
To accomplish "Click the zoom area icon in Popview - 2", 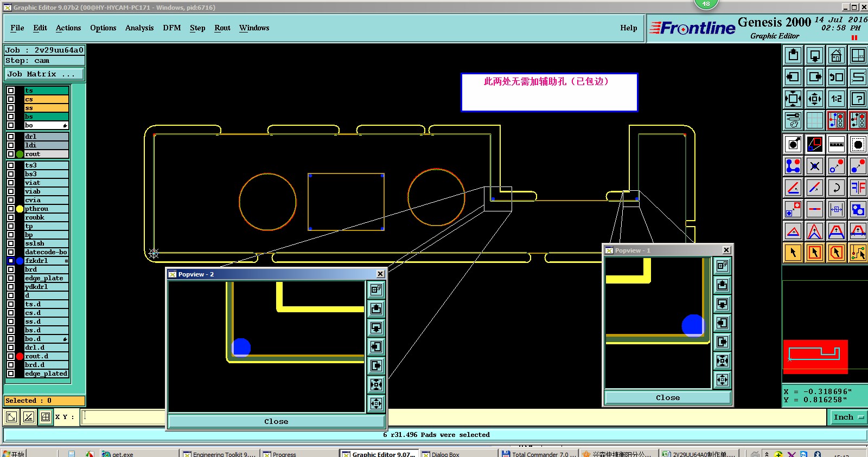I will (x=376, y=290).
